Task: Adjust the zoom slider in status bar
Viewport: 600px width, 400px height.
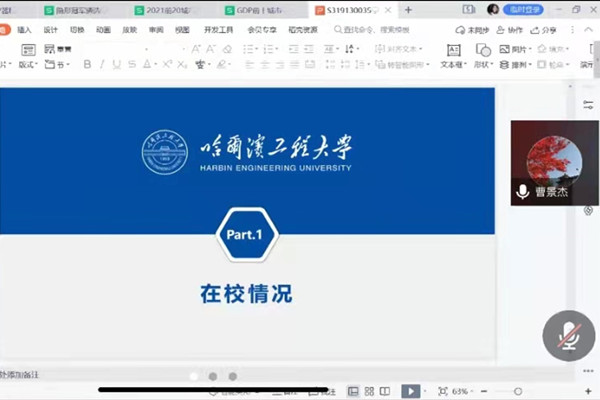Action: 517,391
